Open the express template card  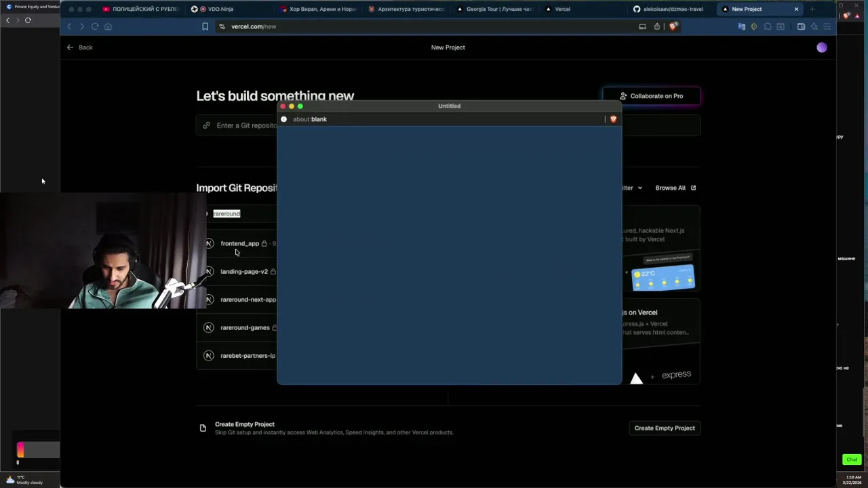(661, 342)
